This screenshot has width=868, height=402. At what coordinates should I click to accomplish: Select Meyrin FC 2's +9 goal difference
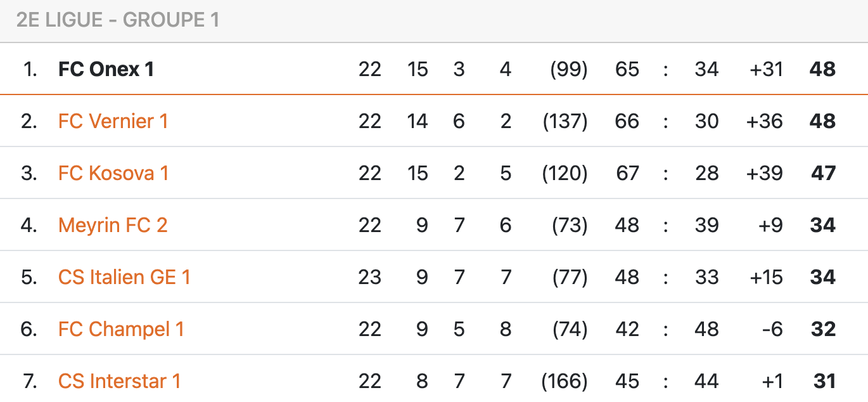point(770,225)
